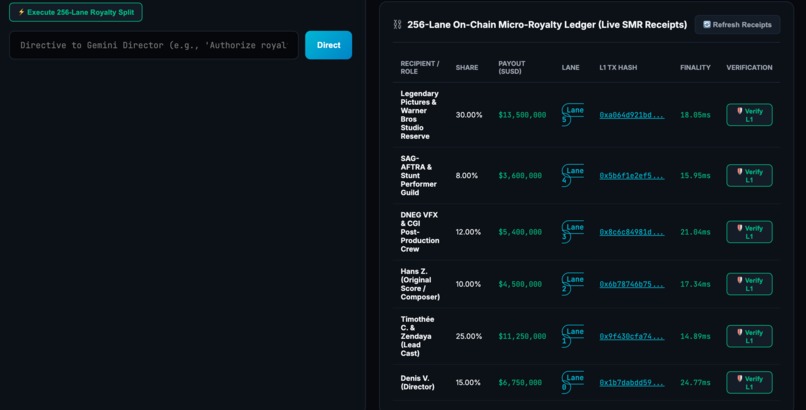Click finality value 14.89ms
806x410 pixels.
tap(695, 337)
